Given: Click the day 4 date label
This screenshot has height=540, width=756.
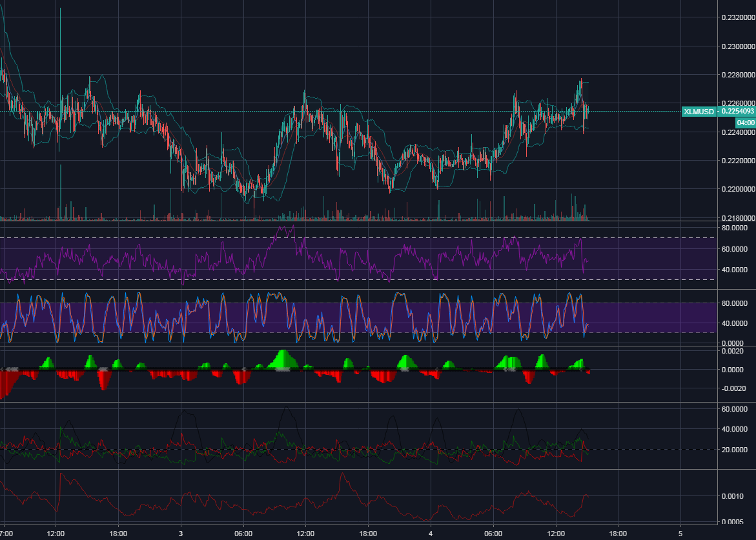Looking at the screenshot, I should (431, 534).
